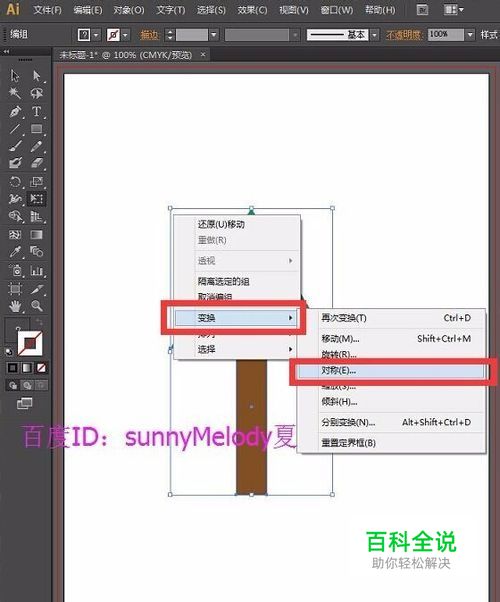Image resolution: width=500 pixels, height=602 pixels.
Task: Choose 变换 in the context menu
Action: click(236, 318)
